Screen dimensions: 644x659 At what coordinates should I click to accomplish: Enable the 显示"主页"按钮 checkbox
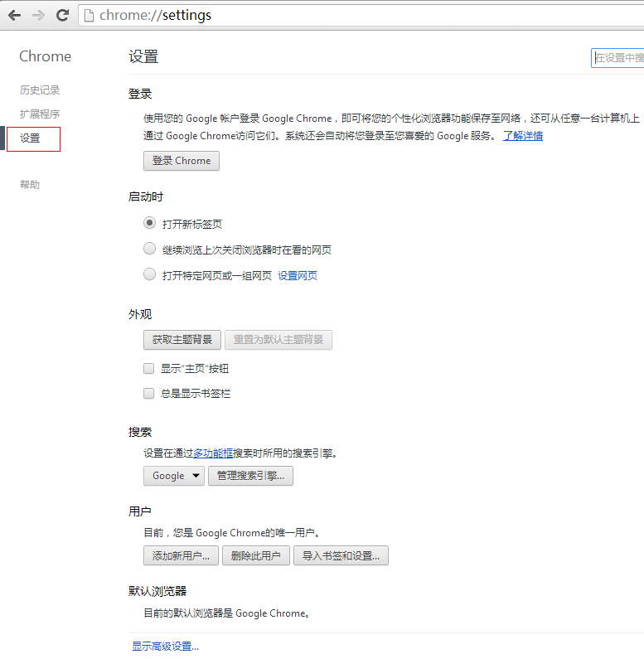click(x=149, y=369)
